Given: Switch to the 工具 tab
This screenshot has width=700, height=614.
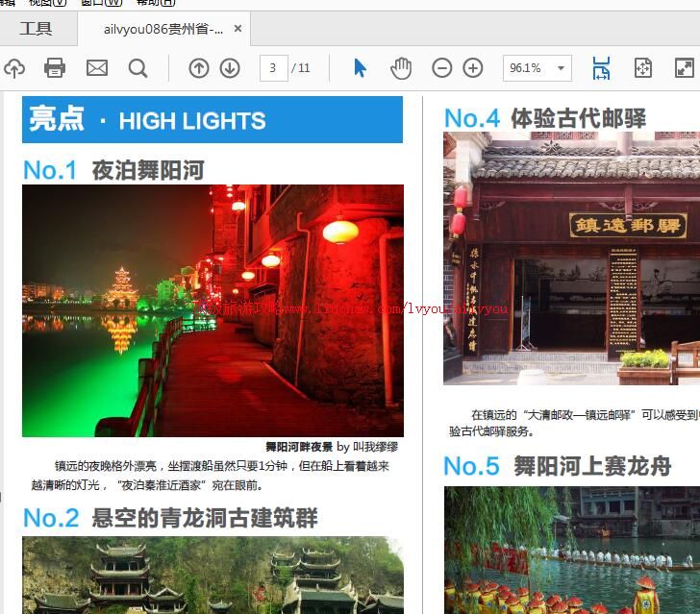Looking at the screenshot, I should click(37, 29).
